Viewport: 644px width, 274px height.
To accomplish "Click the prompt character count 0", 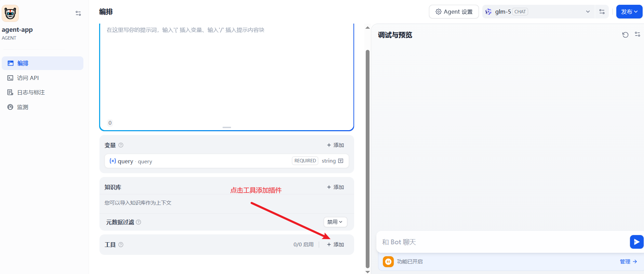I will [x=110, y=123].
